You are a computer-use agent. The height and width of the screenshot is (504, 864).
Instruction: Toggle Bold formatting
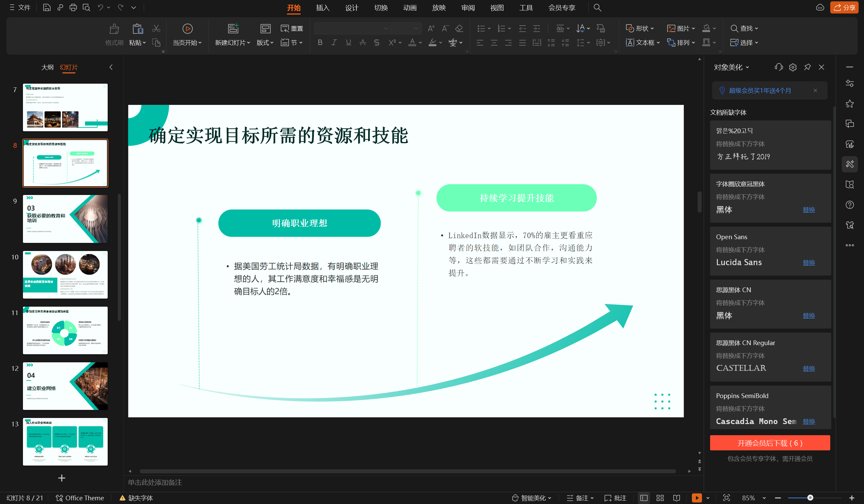[320, 43]
